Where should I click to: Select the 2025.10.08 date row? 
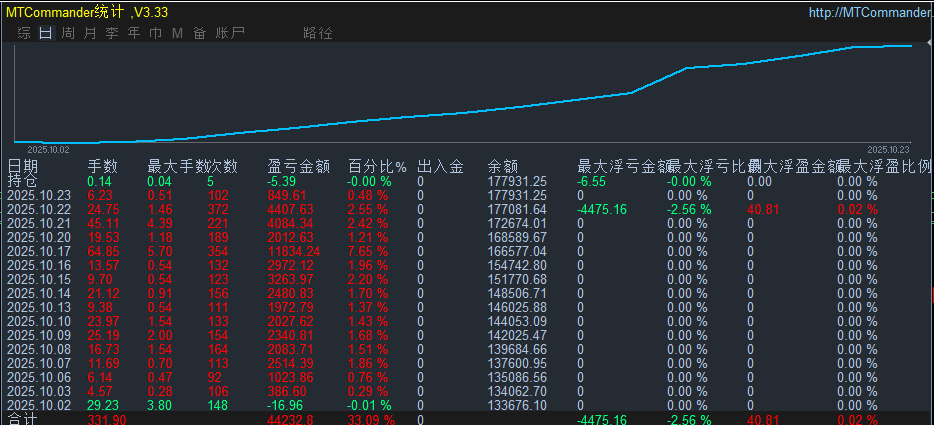click(39, 350)
